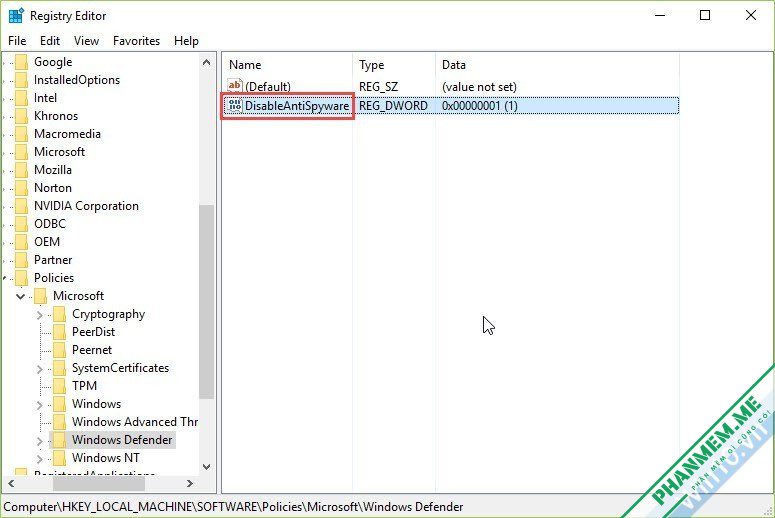Click the Windows Defender folder icon
Screen dimensions: 775x518
pyautogui.click(x=59, y=440)
